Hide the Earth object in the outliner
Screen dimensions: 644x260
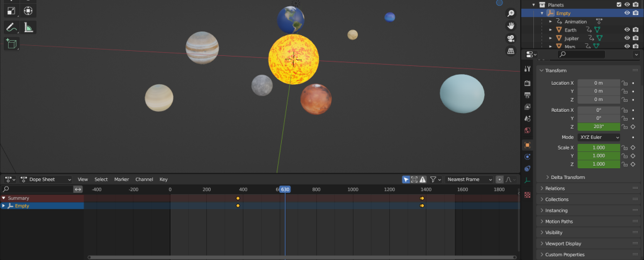626,30
